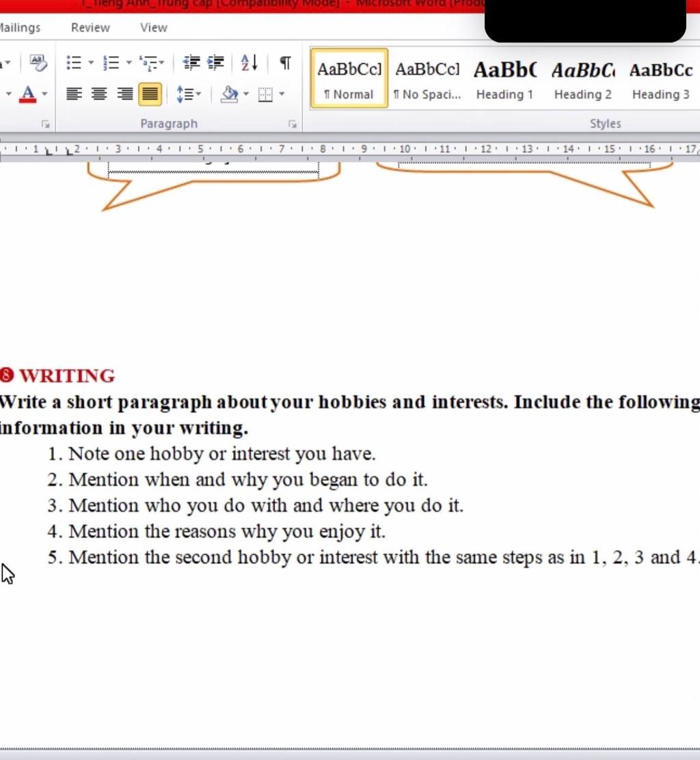The image size is (700, 760).
Task: Click the line 'Mention when and why you began to do it.'
Action: [x=248, y=480]
